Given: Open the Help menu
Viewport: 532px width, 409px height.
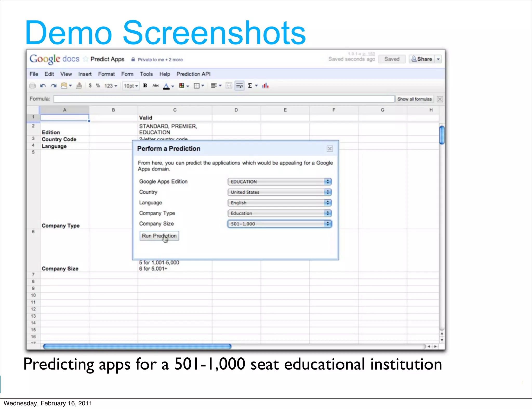Looking at the screenshot, I should [165, 74].
